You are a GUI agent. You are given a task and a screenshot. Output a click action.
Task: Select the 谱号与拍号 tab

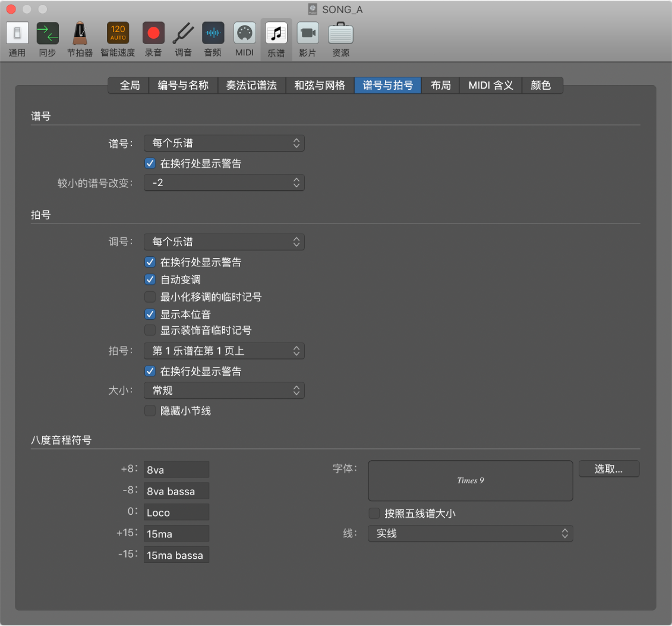point(388,86)
